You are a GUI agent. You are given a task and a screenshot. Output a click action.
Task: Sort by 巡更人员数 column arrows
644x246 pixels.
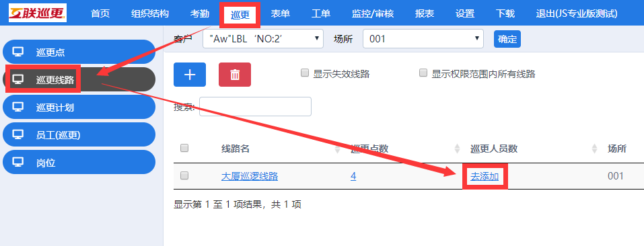pyautogui.click(x=594, y=149)
